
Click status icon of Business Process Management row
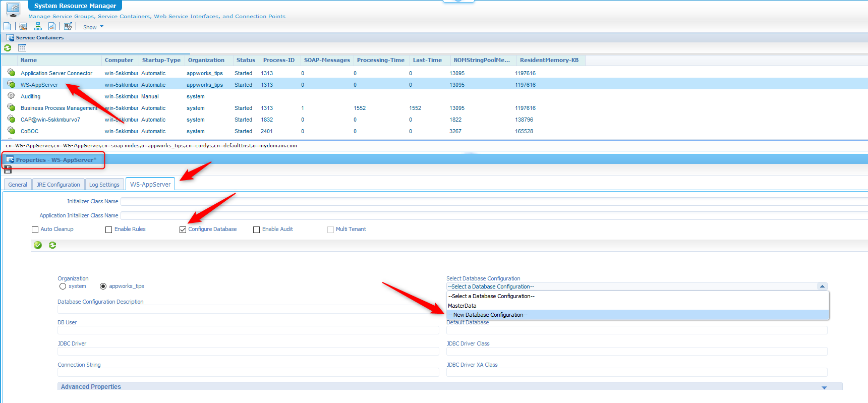point(11,107)
